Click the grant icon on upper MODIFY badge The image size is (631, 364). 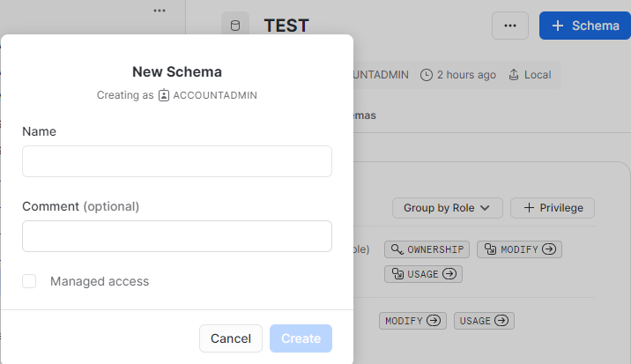tap(490, 249)
